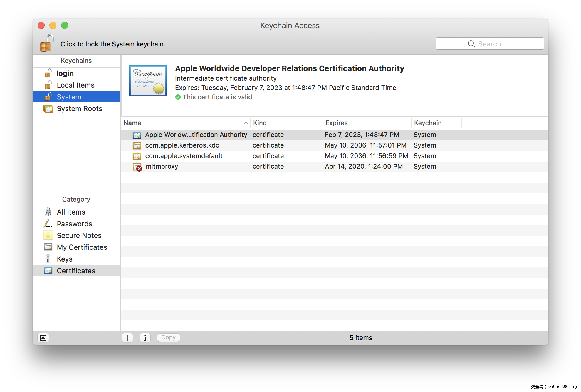The width and height of the screenshot is (581, 392).
Task: Click the add (+) item button
Action: 127,338
